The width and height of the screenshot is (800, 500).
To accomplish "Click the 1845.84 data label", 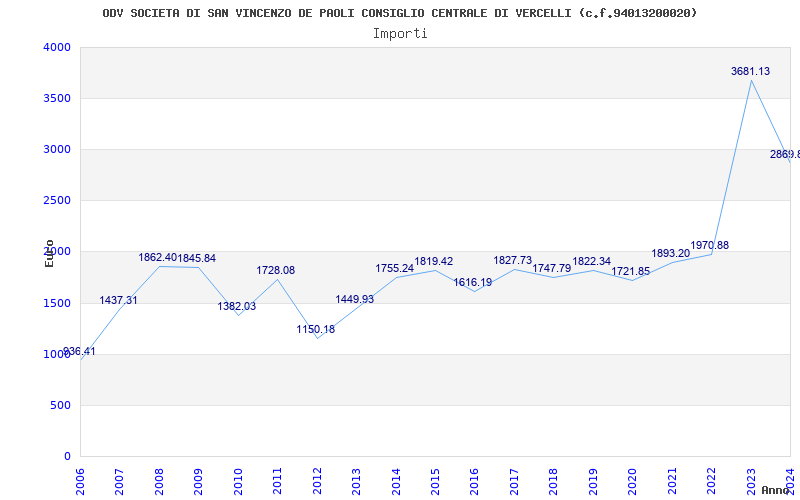I will [x=196, y=259].
